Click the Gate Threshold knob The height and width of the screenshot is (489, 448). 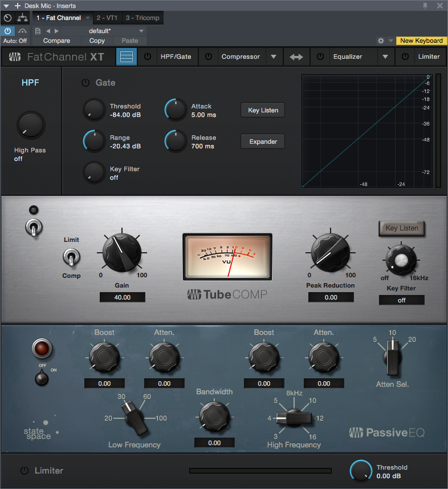pyautogui.click(x=93, y=110)
